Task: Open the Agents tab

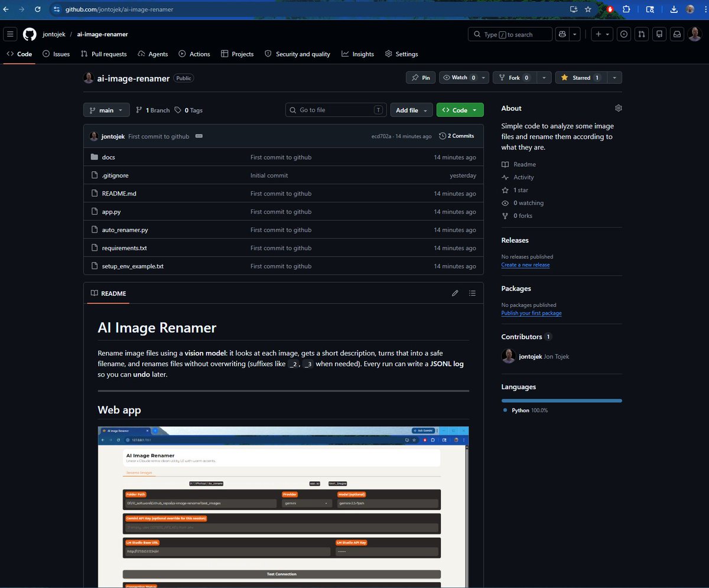Action: click(x=152, y=54)
